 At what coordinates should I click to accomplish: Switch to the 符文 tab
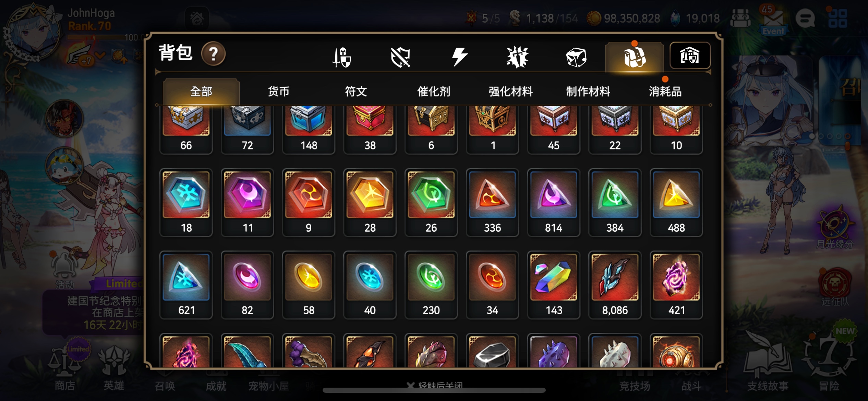pyautogui.click(x=356, y=92)
